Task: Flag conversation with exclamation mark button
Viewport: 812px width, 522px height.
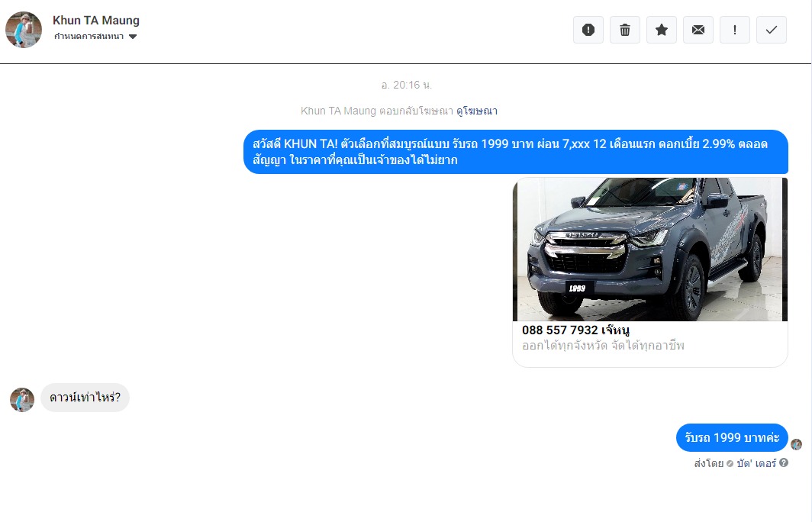Action: [x=734, y=30]
